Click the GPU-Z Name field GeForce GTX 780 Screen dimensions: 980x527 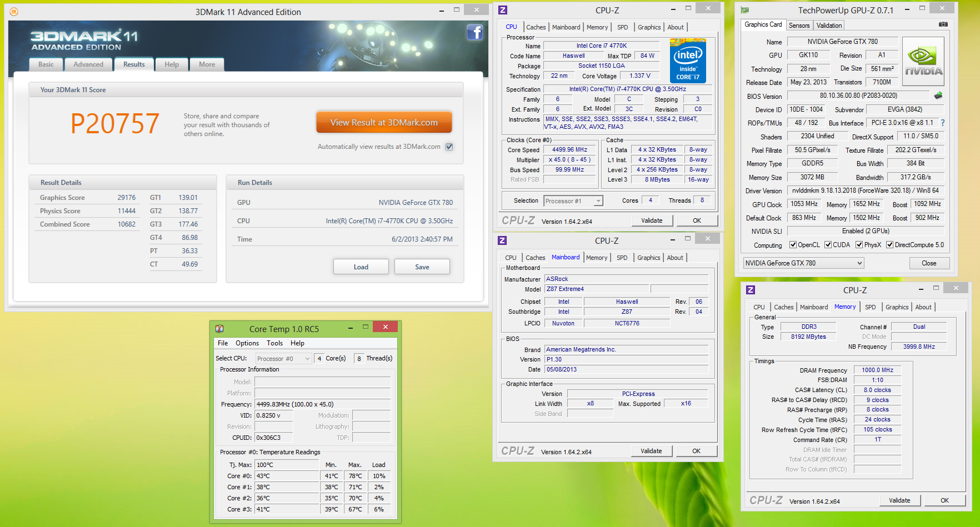[842, 42]
